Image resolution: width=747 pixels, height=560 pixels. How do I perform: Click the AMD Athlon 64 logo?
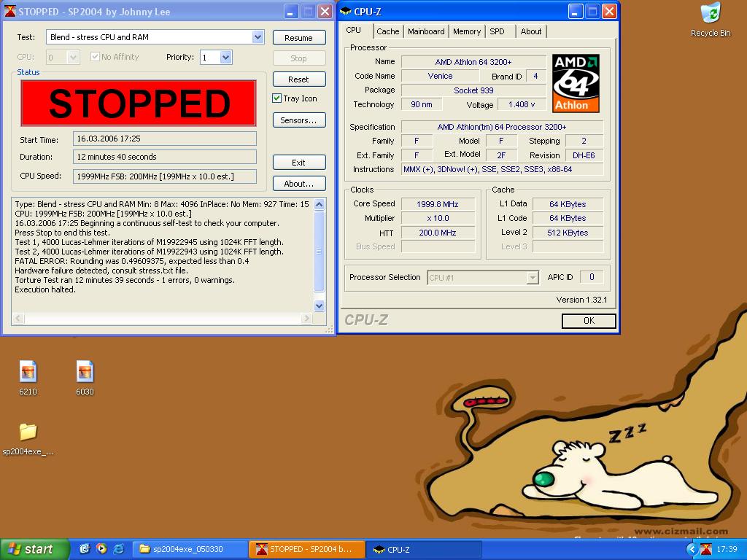(x=576, y=83)
